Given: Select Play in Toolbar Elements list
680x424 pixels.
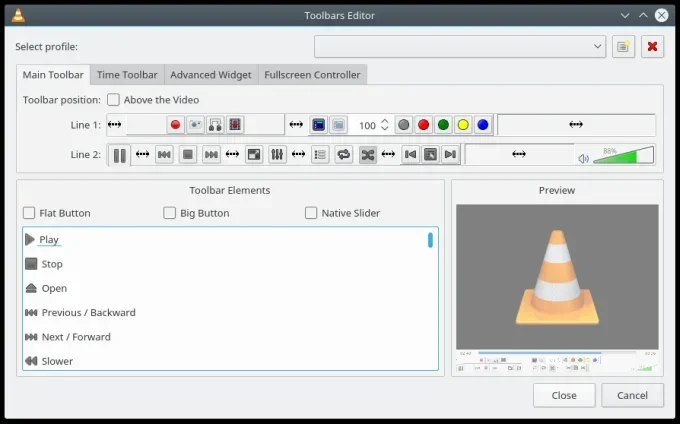Looking at the screenshot, I should coord(49,239).
